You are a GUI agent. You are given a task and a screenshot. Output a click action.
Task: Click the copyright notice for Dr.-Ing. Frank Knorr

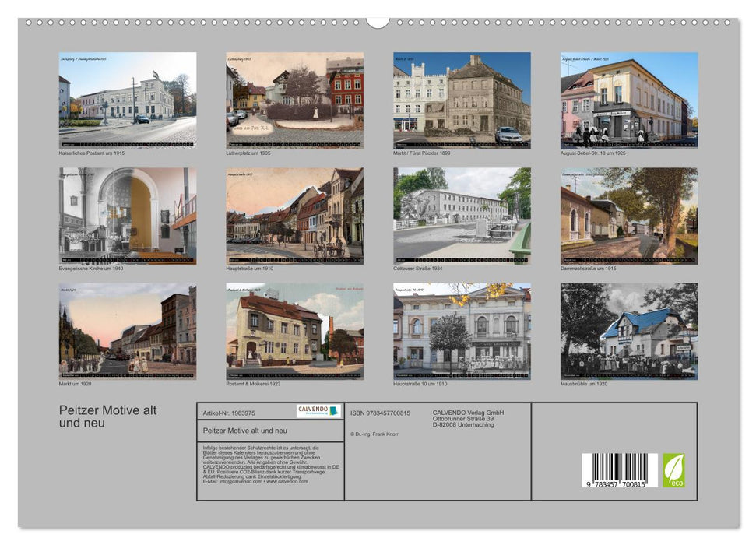point(372,433)
